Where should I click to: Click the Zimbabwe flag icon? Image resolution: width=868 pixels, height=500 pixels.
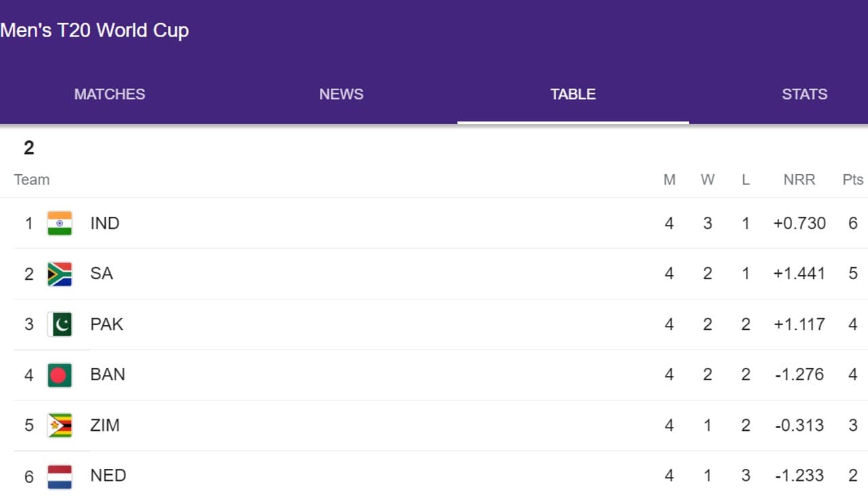(x=60, y=425)
